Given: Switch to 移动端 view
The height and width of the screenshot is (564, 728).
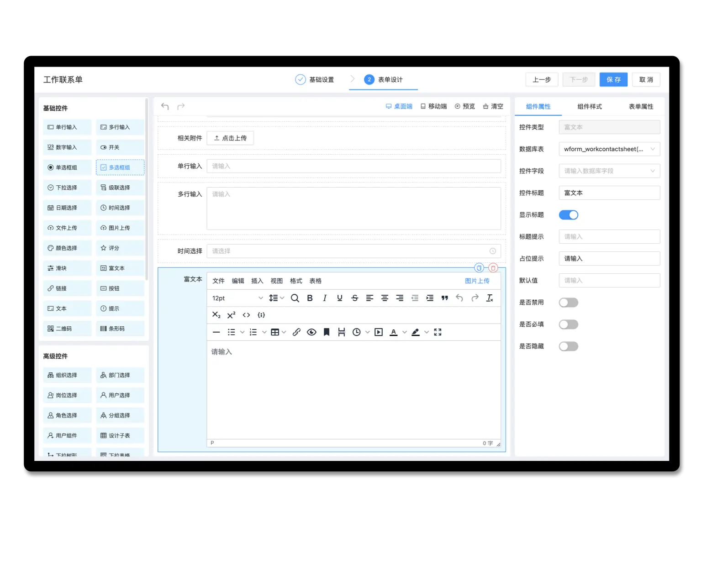Looking at the screenshot, I should pos(434,106).
